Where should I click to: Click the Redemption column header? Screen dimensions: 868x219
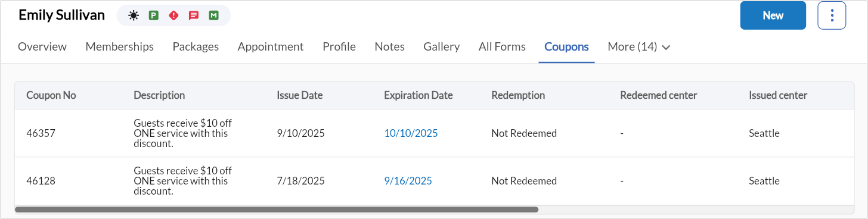tap(518, 95)
